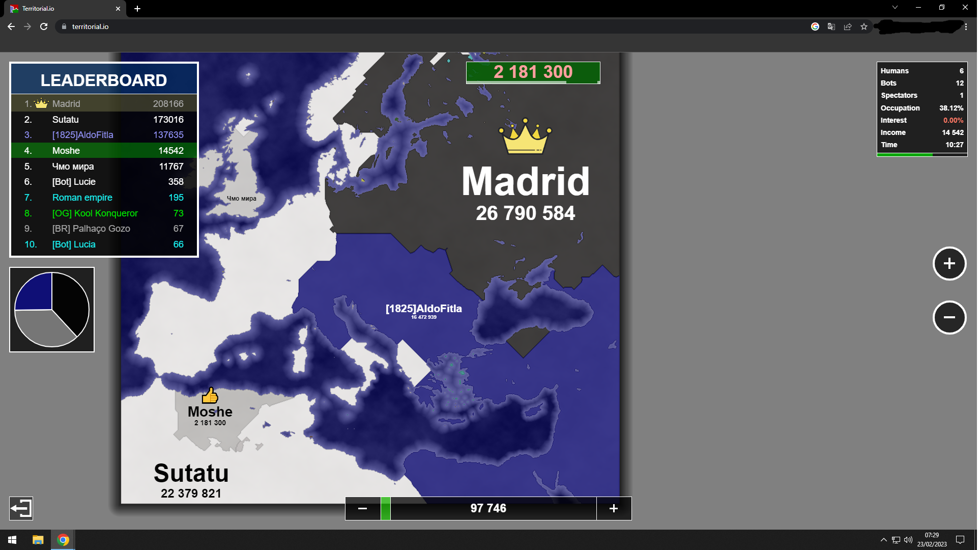
Task: Click the exit game icon
Action: point(21,509)
